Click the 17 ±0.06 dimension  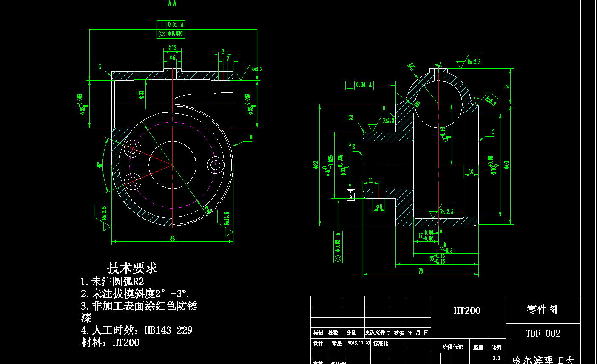coord(426,235)
